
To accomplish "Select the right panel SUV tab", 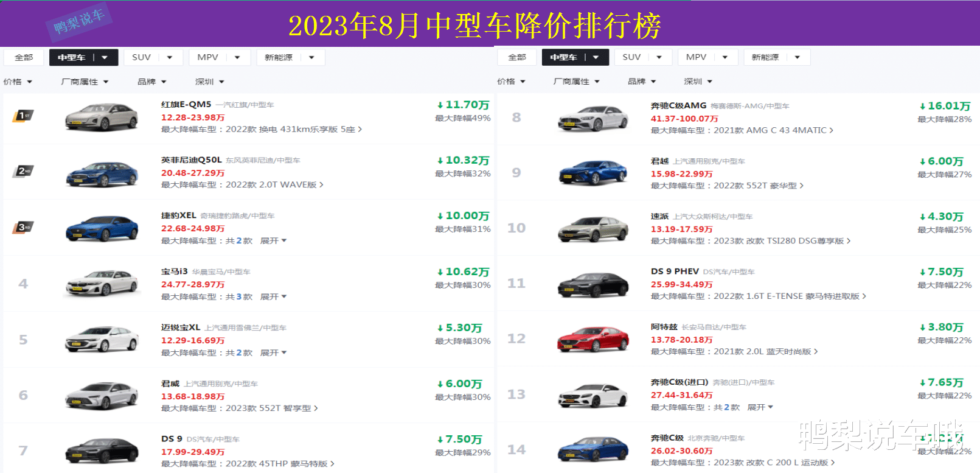I will [643, 57].
